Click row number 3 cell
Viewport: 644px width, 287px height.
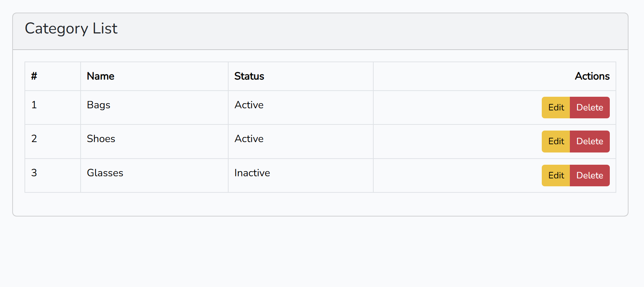click(x=53, y=176)
